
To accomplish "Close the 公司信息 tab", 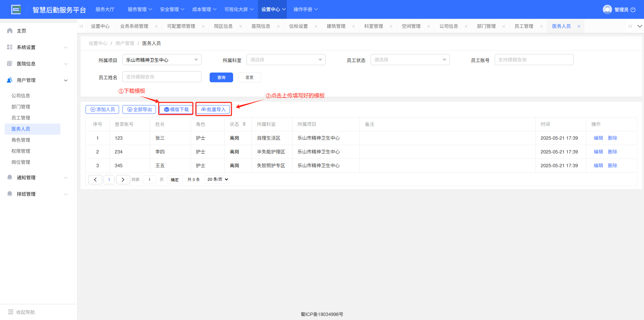I will tap(466, 26).
